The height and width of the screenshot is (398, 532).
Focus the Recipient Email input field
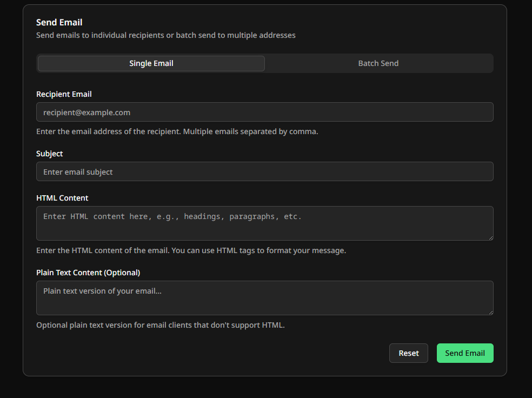(264, 112)
